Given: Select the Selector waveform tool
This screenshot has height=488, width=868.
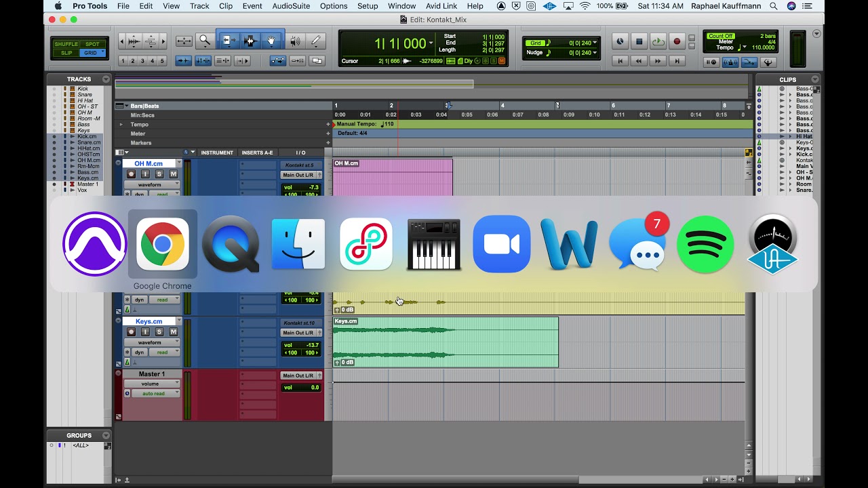Looking at the screenshot, I should pyautogui.click(x=250, y=41).
